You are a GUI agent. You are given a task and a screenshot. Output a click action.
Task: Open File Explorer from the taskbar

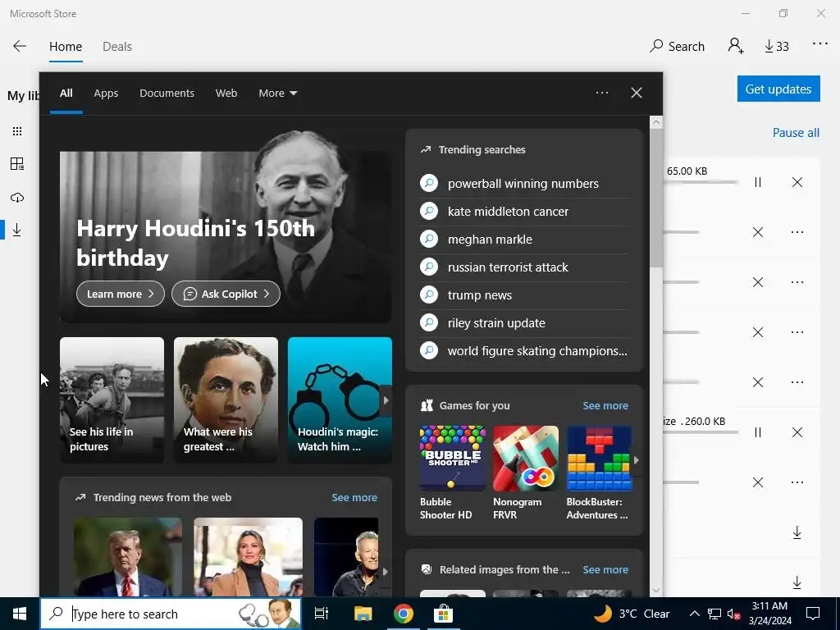363,614
